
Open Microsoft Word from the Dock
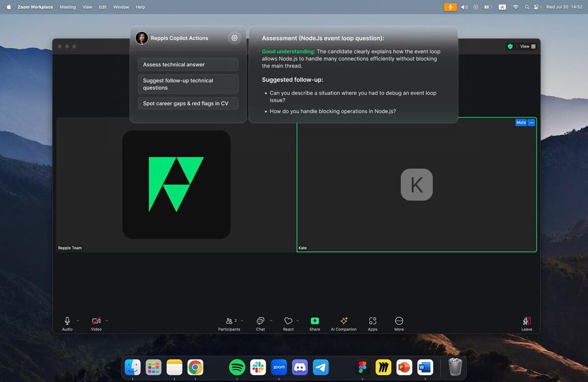tap(425, 367)
